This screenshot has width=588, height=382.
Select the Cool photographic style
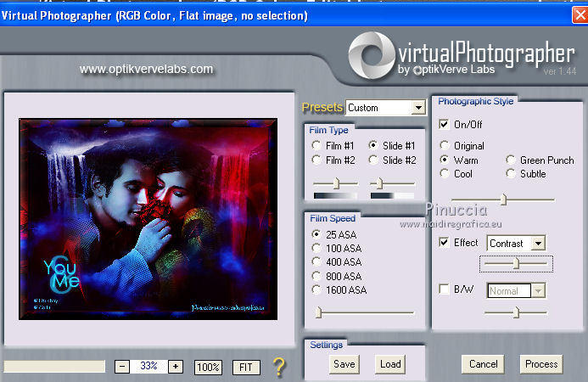[445, 173]
